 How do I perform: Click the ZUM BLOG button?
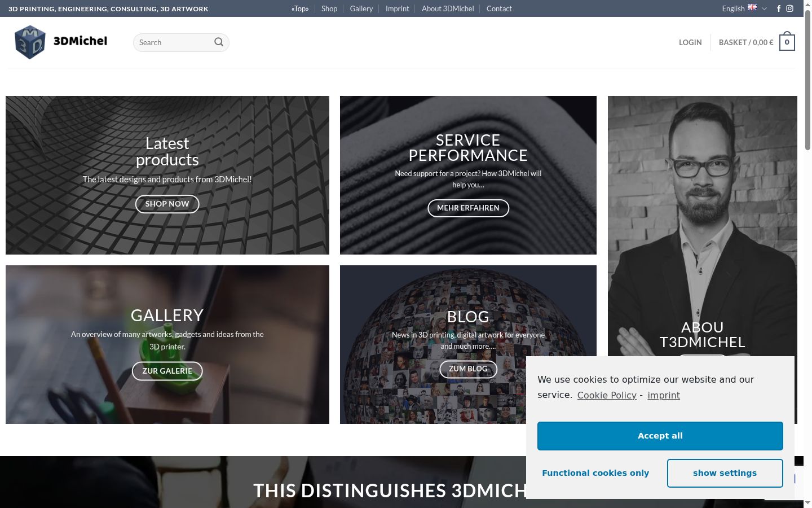click(468, 369)
